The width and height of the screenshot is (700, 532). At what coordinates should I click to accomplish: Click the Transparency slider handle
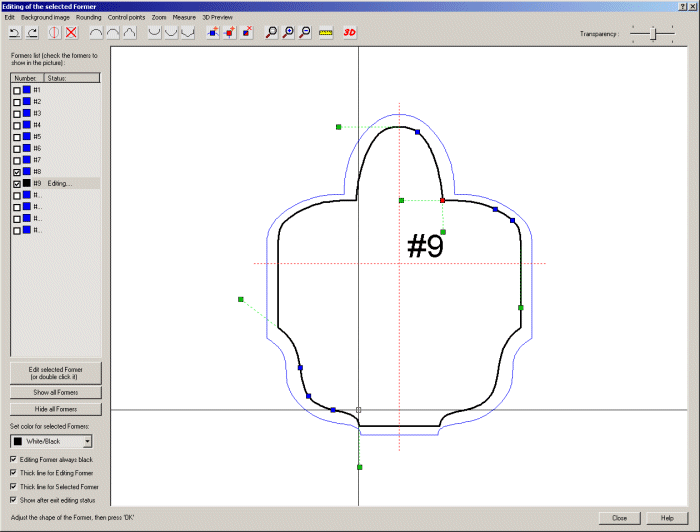pos(655,33)
